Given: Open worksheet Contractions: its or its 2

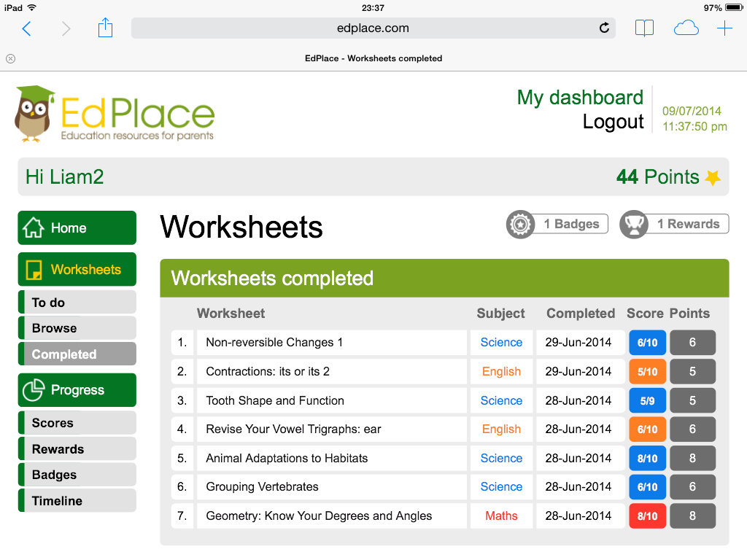Looking at the screenshot, I should pos(268,371).
